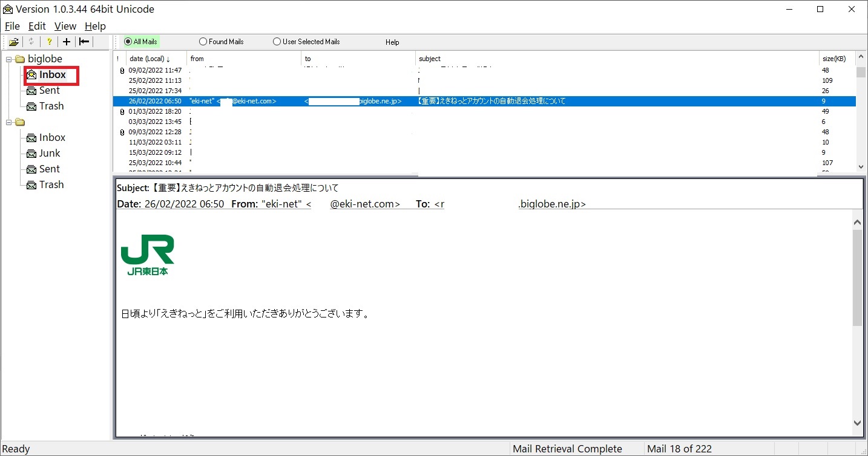Open the View menu
This screenshot has width=868, height=456.
click(65, 26)
